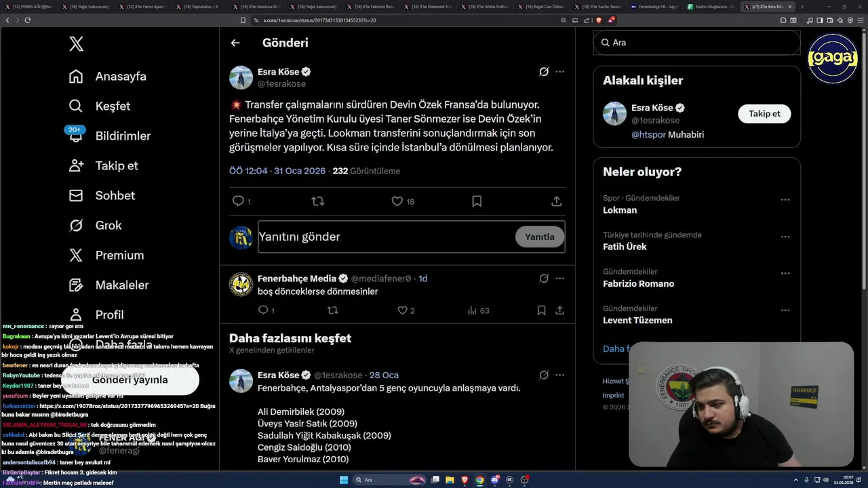The width and height of the screenshot is (868, 488).
Task: Open a new browser tab
Action: 803,7
